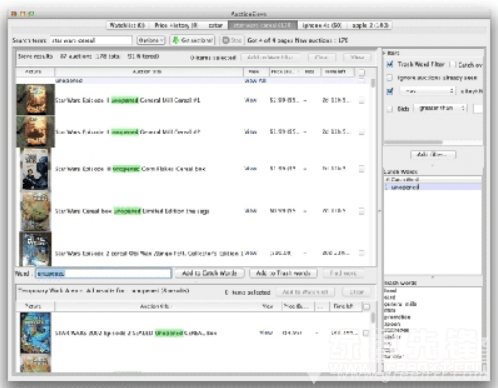Image resolution: width=498 pixels, height=388 pixels.
Task: Open the Options dropdown
Action: click(151, 40)
